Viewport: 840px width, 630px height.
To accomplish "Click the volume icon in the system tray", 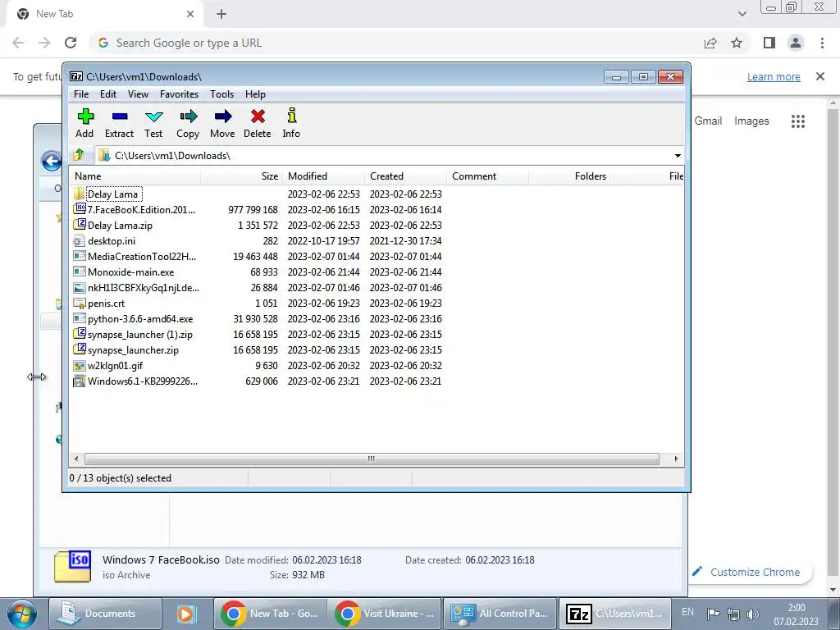I will 753,614.
